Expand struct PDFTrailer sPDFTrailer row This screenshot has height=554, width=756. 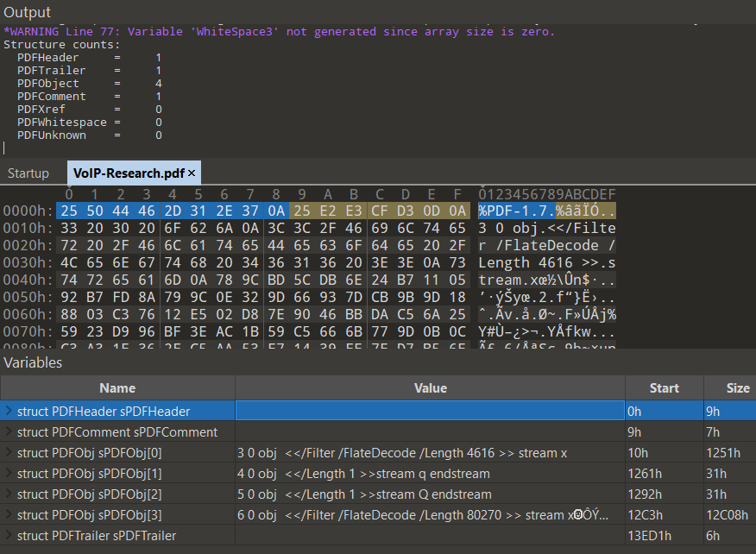(x=8, y=535)
